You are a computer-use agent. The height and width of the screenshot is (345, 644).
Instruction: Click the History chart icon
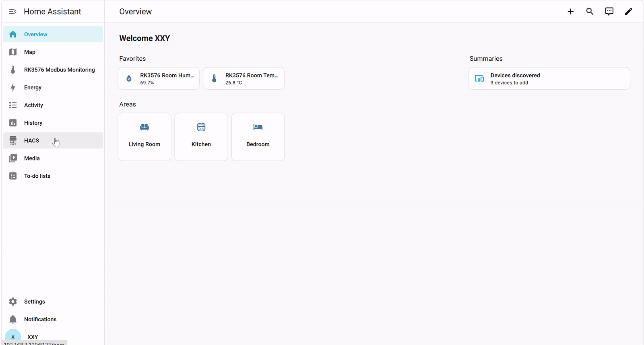tap(13, 123)
